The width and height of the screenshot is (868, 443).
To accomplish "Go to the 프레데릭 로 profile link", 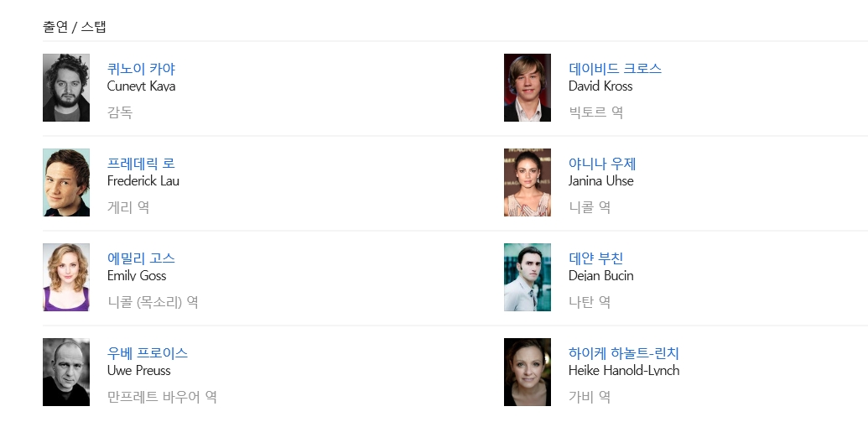I will (x=141, y=164).
